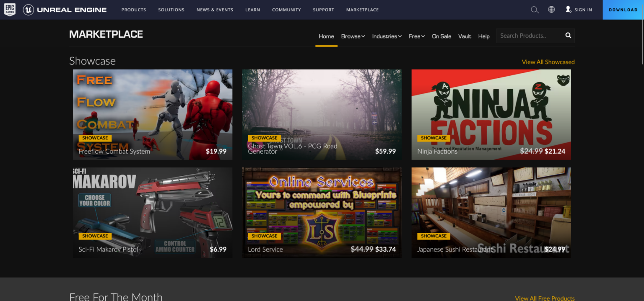Image resolution: width=644 pixels, height=301 pixels.
Task: Click the DOWNLOAD button
Action: coord(623,10)
